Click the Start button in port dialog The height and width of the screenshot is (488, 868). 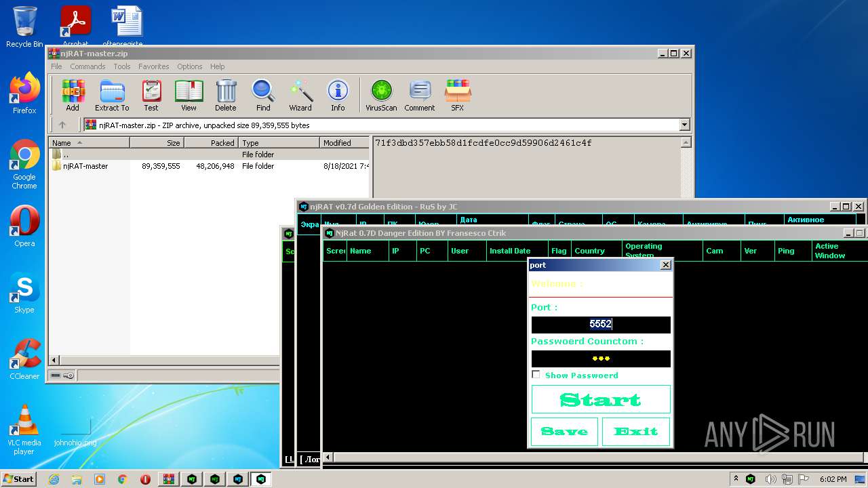point(601,399)
